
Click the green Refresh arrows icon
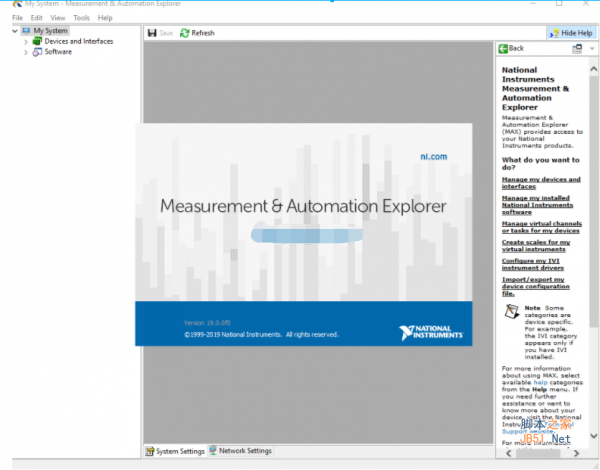pos(184,33)
